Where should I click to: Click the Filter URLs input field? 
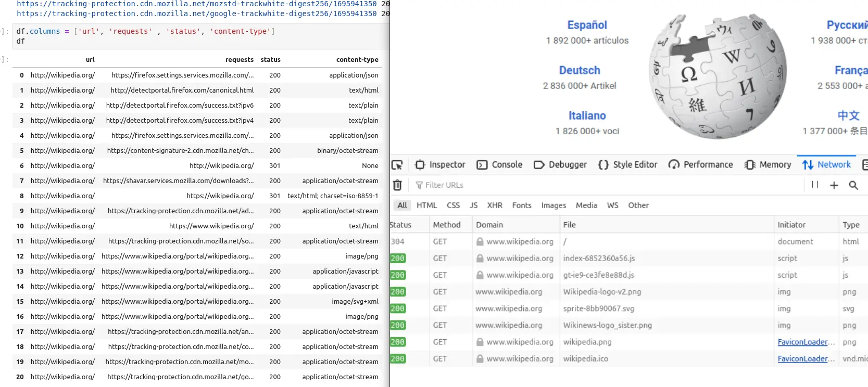click(x=607, y=185)
